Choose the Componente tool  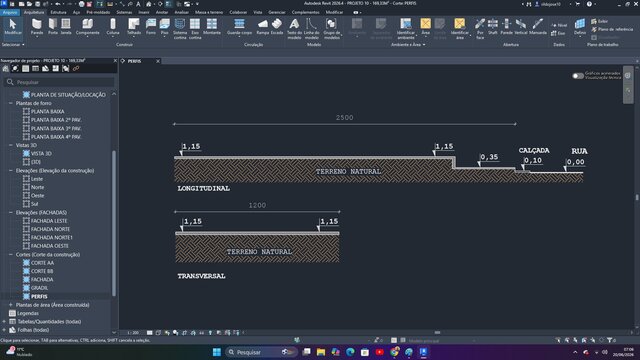[87, 27]
